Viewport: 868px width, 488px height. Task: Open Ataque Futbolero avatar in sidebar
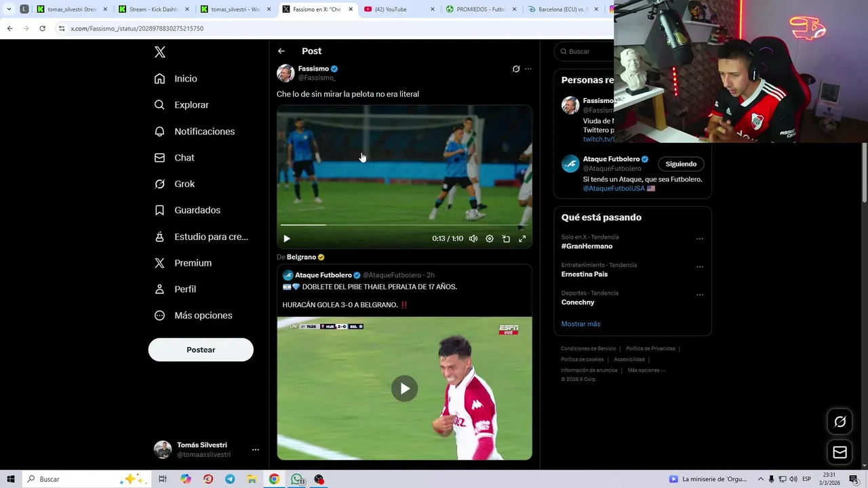tap(570, 163)
